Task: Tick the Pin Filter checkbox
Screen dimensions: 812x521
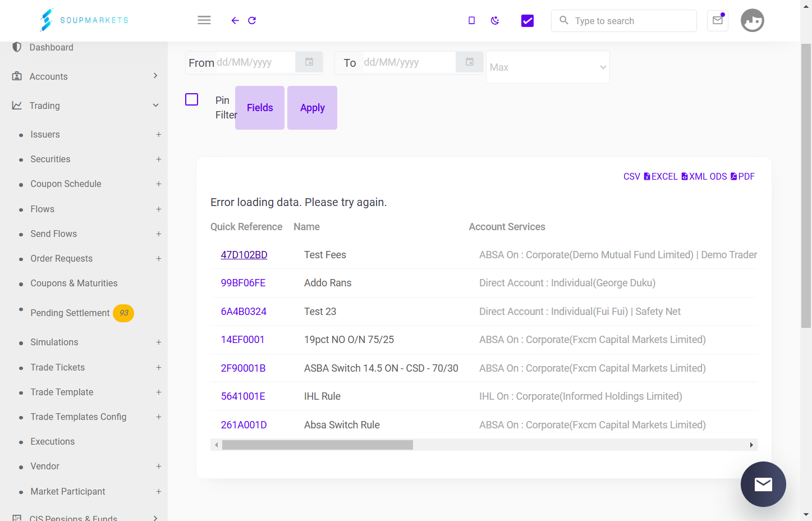Action: pyautogui.click(x=192, y=99)
